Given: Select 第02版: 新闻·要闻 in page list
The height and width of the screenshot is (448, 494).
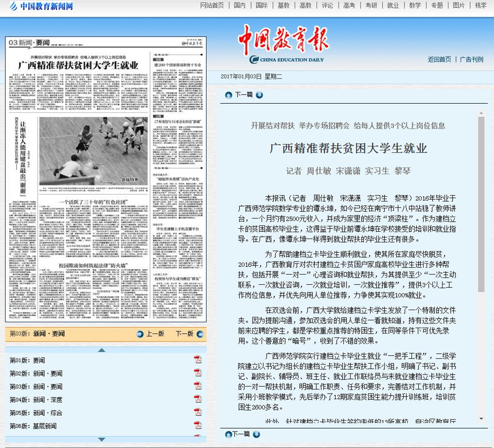Looking at the screenshot, I should 36,373.
